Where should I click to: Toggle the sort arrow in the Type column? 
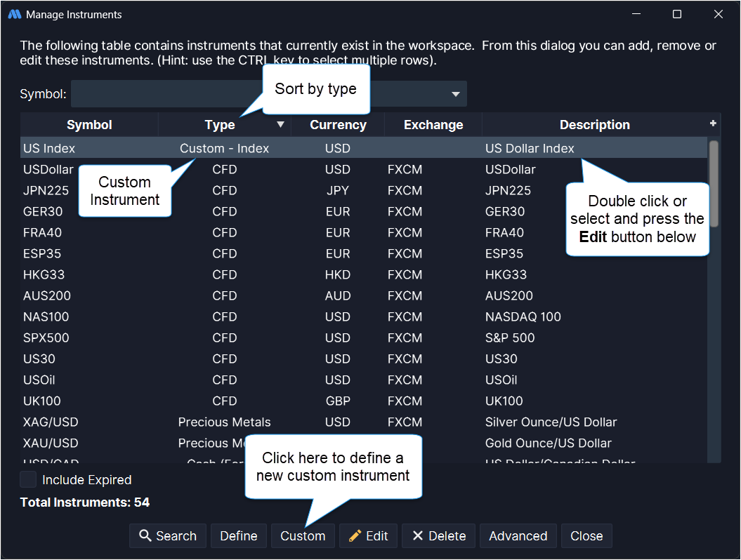pyautogui.click(x=281, y=125)
